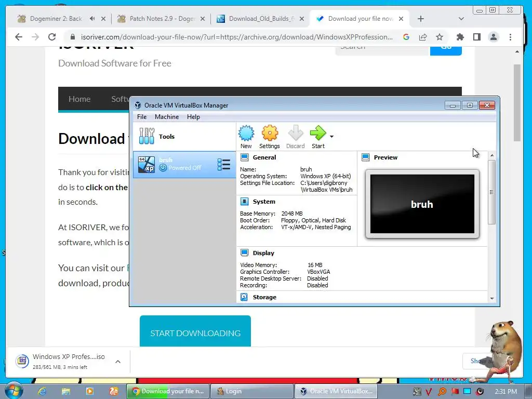The width and height of the screenshot is (532, 399).
Task: Open Start button dropdown arrow
Action: (331, 137)
